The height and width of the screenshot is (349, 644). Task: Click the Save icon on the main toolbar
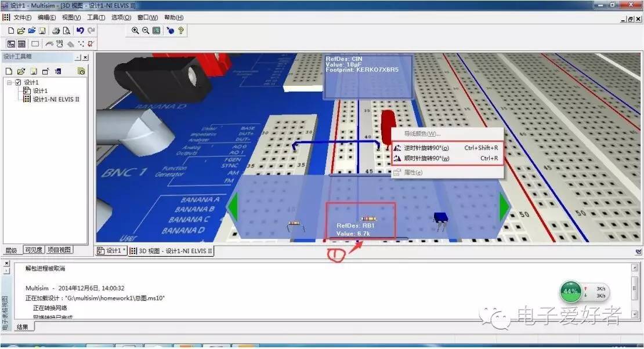[x=42, y=30]
